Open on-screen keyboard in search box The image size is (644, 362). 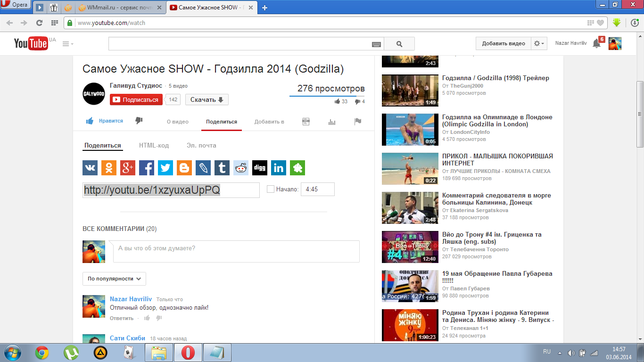[376, 44]
